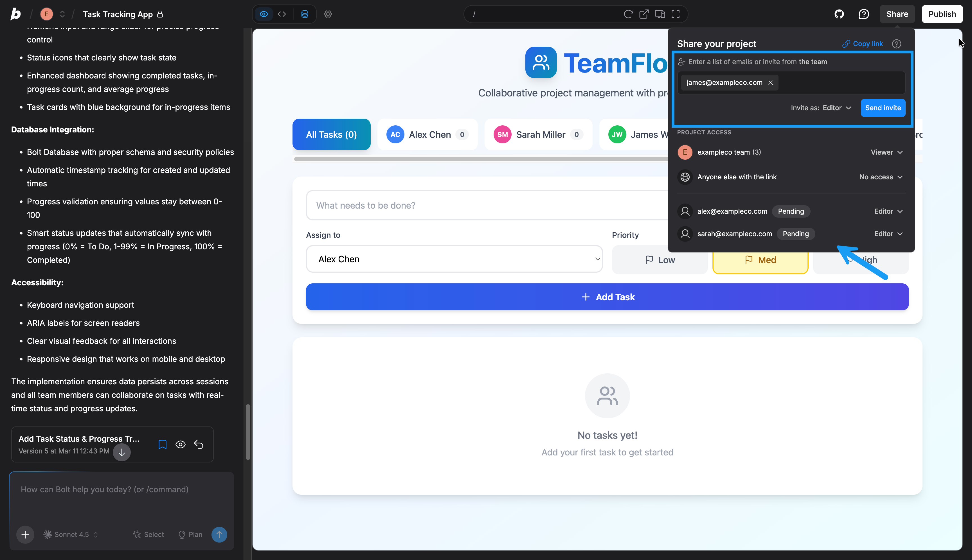
Task: Remove james@exampleco.com email chip
Action: coord(770,83)
